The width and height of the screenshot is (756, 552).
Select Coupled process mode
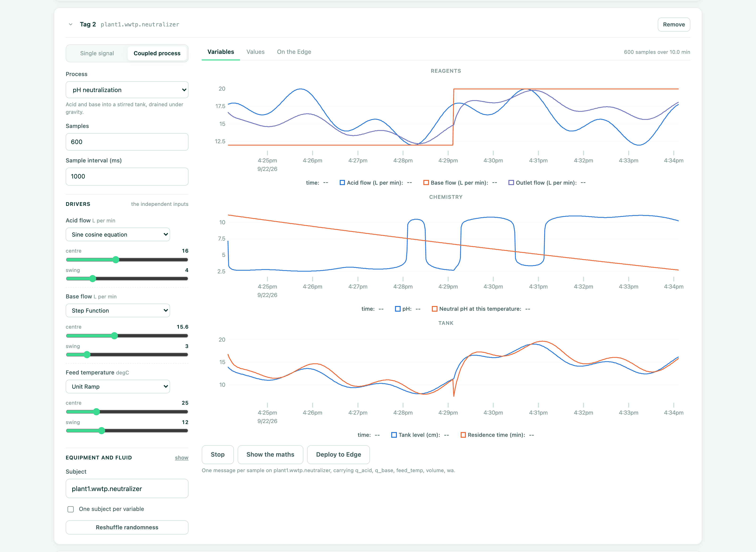coord(157,53)
